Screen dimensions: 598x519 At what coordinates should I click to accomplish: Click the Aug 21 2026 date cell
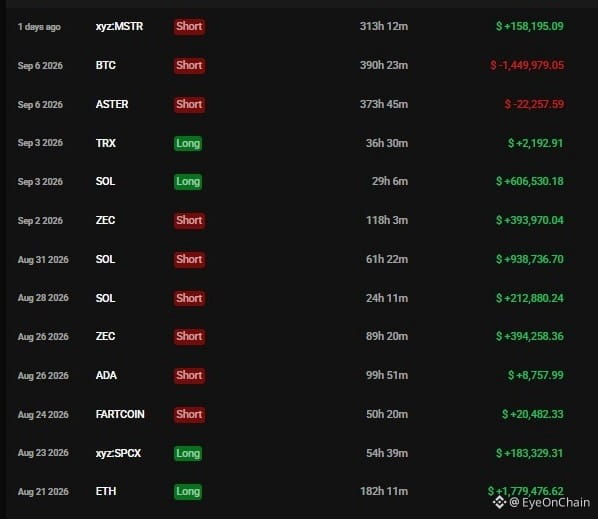[43, 492]
